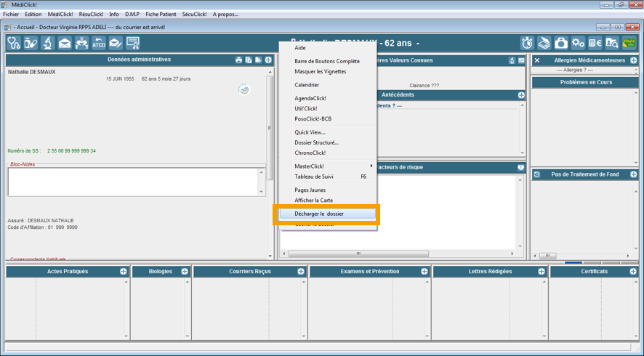Open the prescription pill bottle tool
Screen dimensions: 644x356
pyautogui.click(x=31, y=44)
